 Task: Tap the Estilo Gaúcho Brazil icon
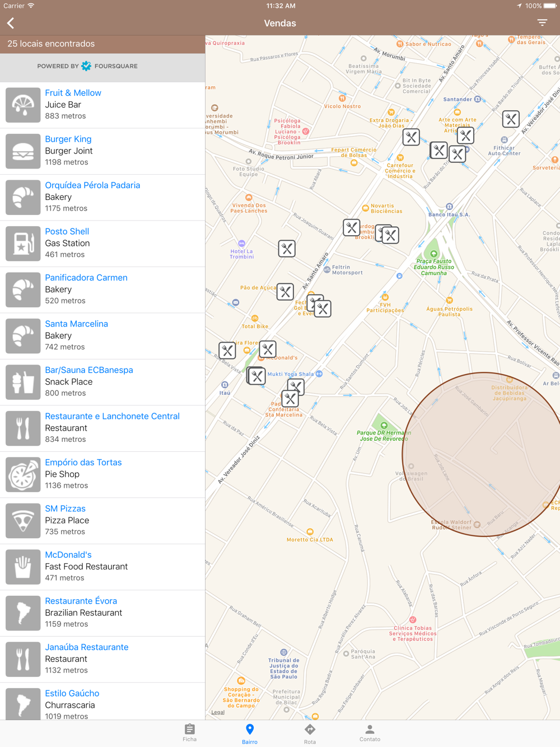(23, 704)
